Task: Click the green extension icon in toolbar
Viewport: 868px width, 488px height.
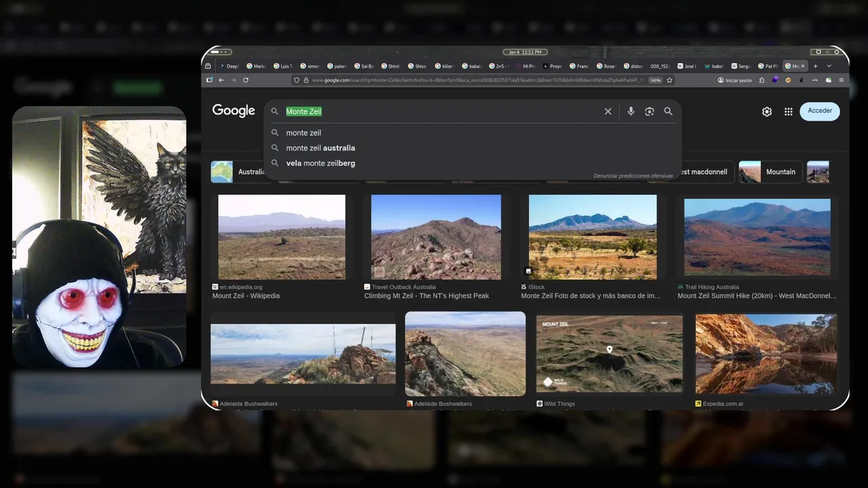Action: point(829,80)
